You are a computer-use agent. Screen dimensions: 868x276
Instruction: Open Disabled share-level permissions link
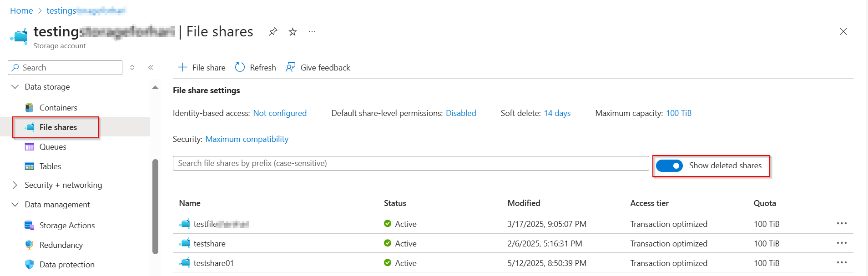[461, 113]
